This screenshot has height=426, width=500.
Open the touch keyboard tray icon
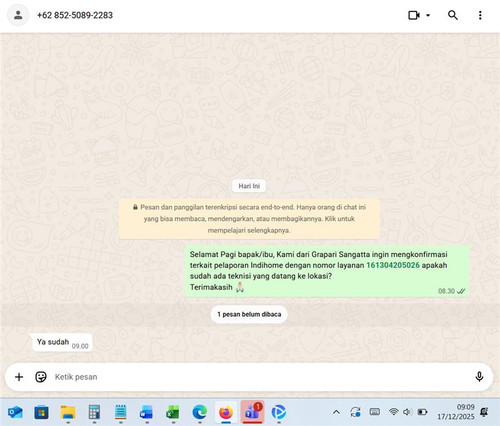[375, 412]
